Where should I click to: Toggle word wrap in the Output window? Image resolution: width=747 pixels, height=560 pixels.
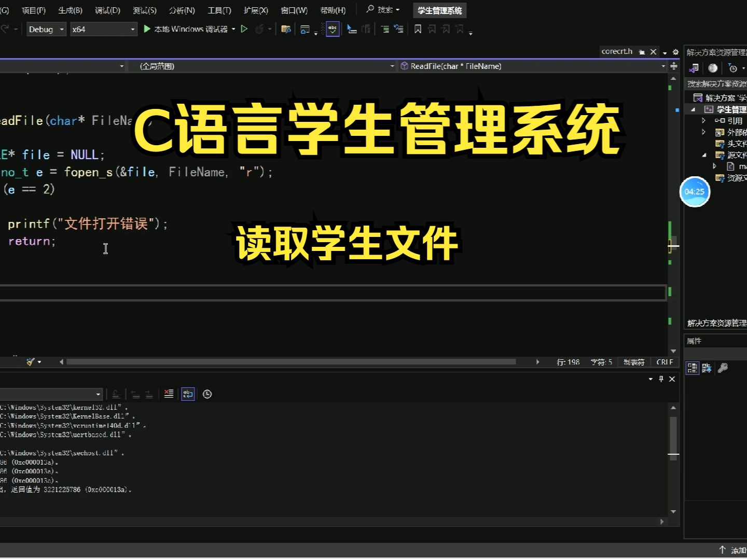pyautogui.click(x=188, y=394)
